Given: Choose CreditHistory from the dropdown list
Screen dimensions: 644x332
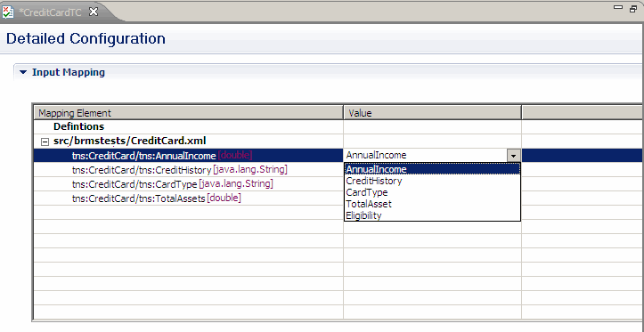Looking at the screenshot, I should coord(432,181).
